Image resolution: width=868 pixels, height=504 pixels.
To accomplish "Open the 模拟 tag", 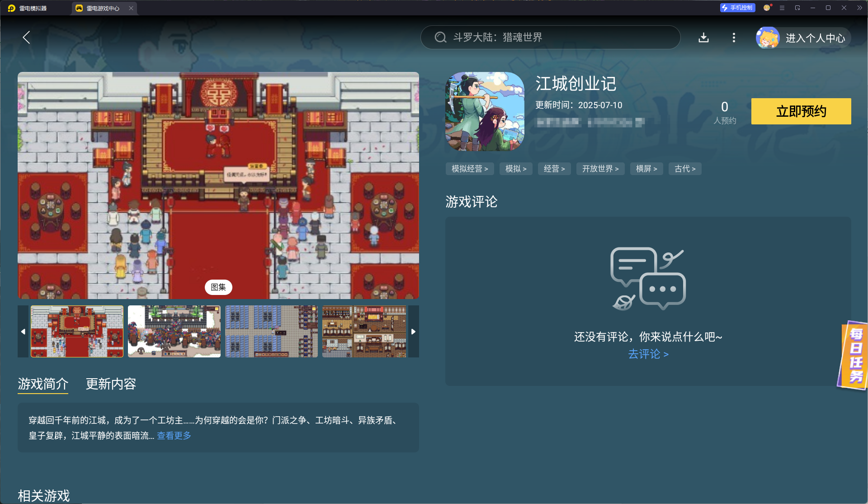I will click(516, 169).
